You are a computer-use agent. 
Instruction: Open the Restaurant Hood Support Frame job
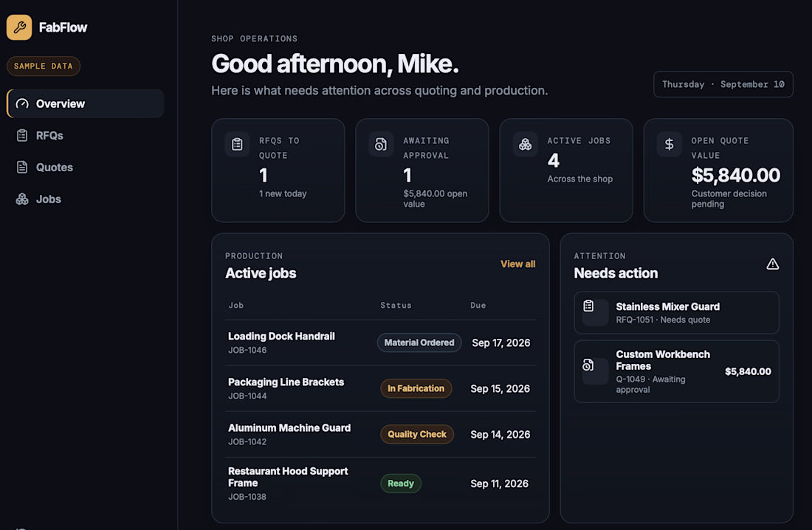click(x=381, y=483)
